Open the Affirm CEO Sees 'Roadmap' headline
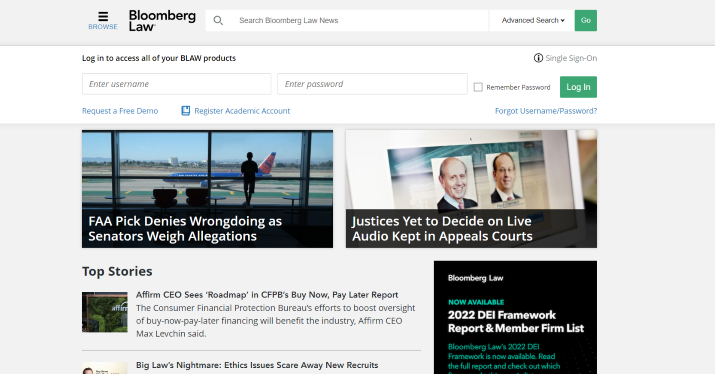715x374 pixels. point(267,295)
